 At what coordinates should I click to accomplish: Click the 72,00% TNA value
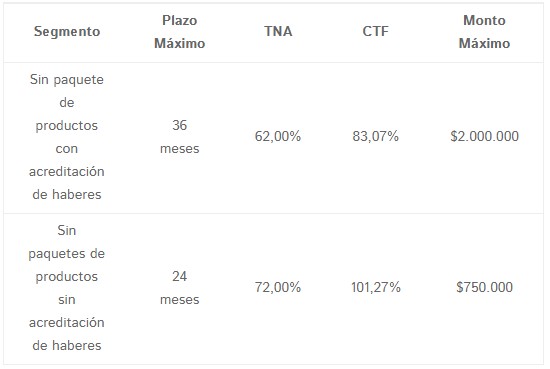278,287
